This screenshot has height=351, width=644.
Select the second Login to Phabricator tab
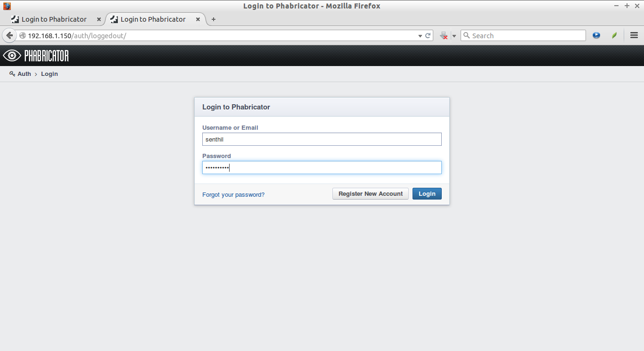(153, 19)
